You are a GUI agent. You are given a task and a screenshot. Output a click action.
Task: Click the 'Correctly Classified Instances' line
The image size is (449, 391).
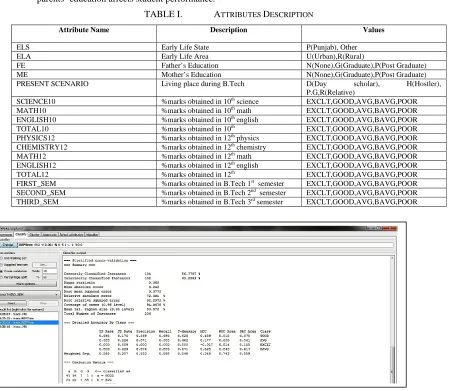[132, 274]
